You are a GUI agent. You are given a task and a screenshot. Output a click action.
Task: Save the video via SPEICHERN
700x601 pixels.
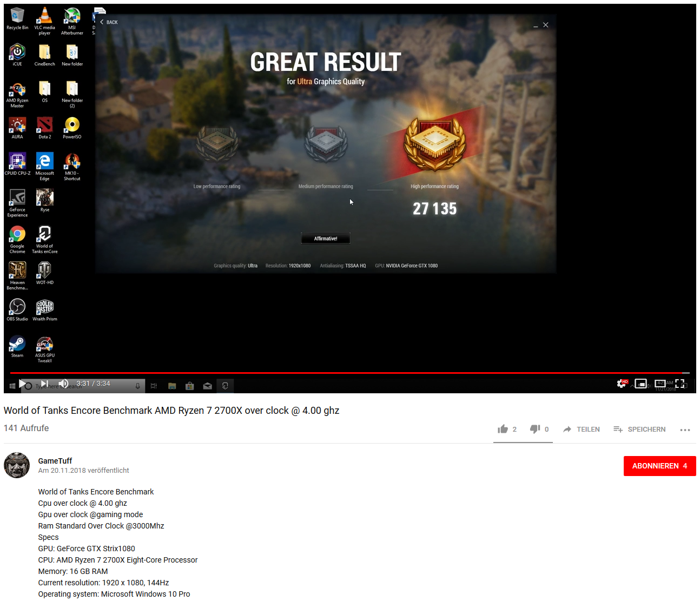coord(639,429)
